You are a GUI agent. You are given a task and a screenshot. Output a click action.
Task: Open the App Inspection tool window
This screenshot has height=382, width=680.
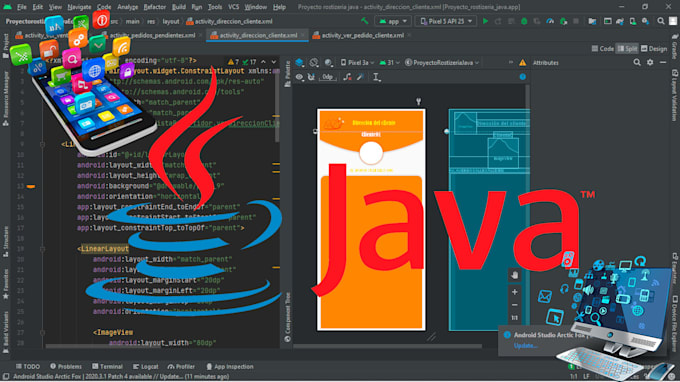[230, 366]
